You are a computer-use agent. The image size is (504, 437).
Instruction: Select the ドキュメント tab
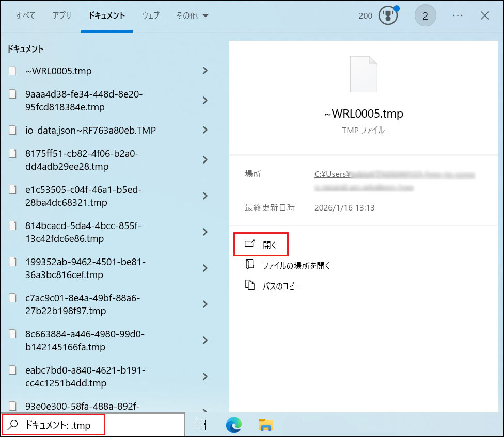click(106, 15)
